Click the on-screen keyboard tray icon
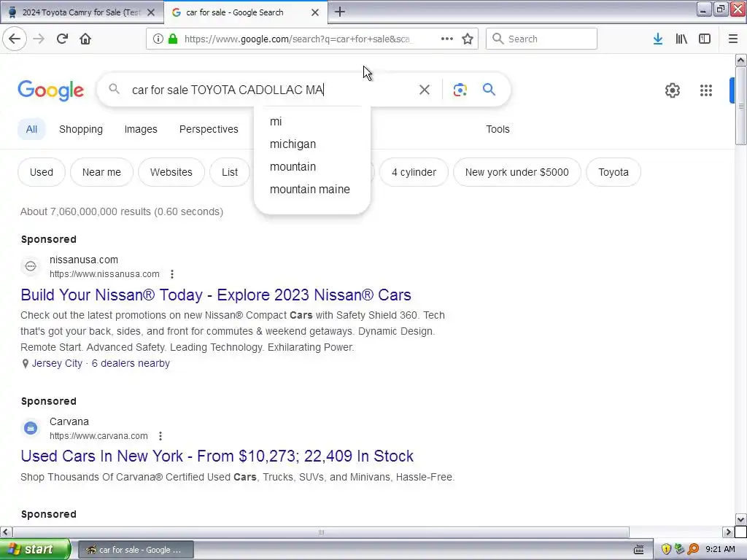 (x=639, y=550)
